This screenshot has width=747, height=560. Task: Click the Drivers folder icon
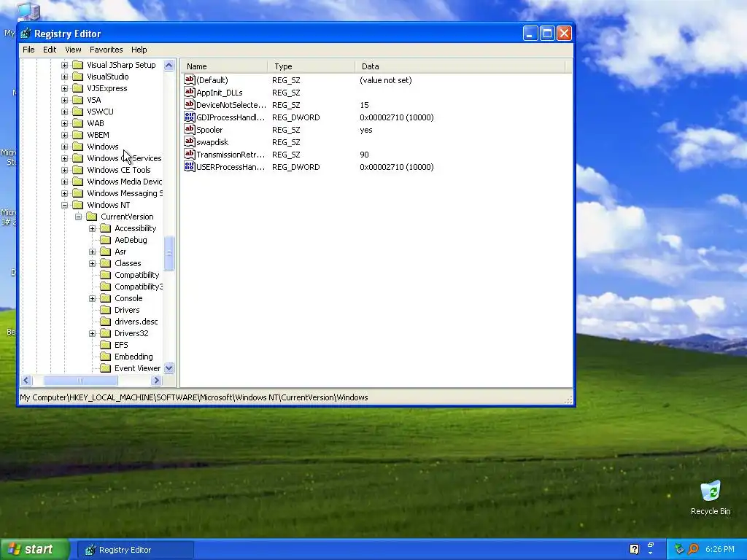(x=105, y=309)
